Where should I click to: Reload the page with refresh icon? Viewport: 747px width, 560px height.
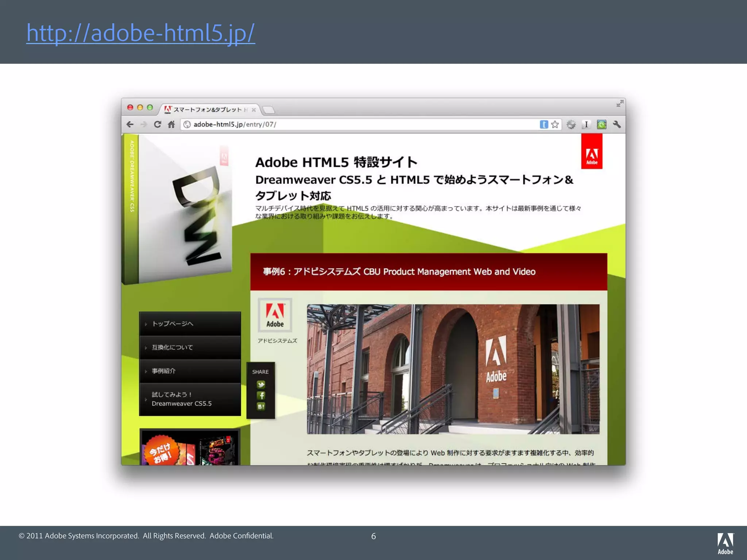tap(157, 124)
